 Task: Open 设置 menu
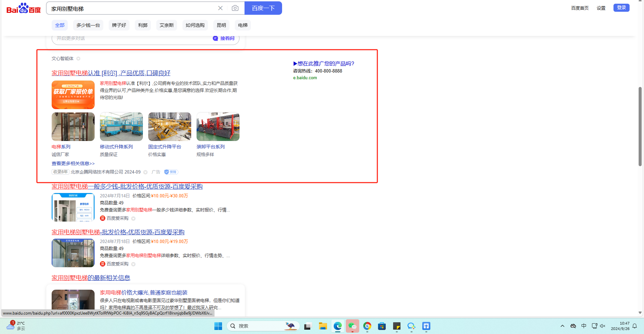tap(601, 8)
